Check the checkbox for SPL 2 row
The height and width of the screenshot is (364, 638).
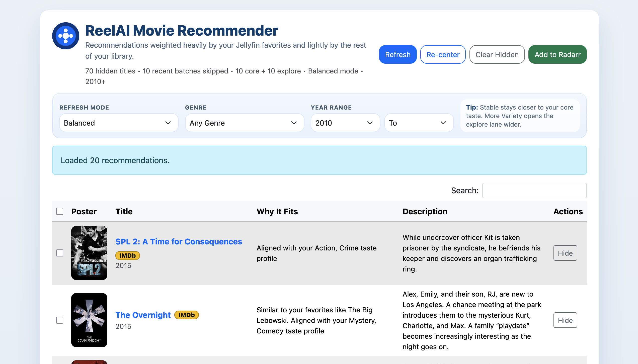point(60,253)
